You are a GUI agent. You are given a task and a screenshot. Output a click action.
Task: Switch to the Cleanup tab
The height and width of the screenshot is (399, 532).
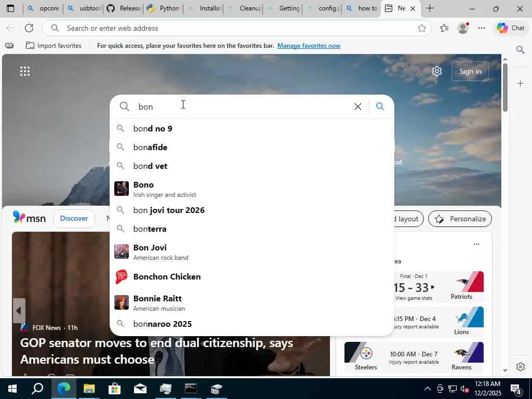point(243,8)
